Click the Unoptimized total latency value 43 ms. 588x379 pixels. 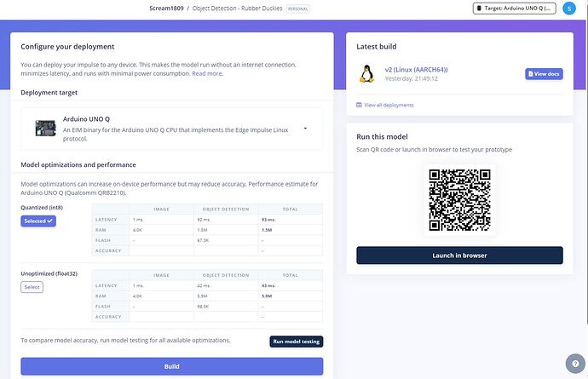point(268,285)
